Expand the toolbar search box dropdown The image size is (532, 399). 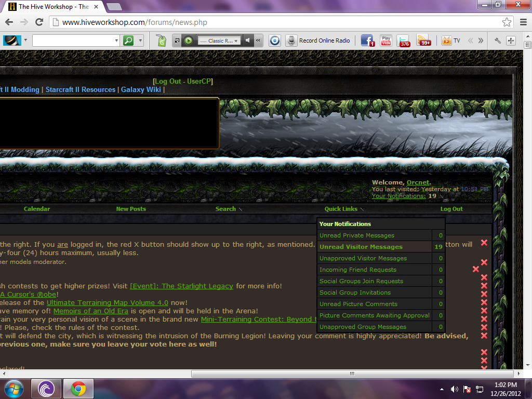point(116,41)
